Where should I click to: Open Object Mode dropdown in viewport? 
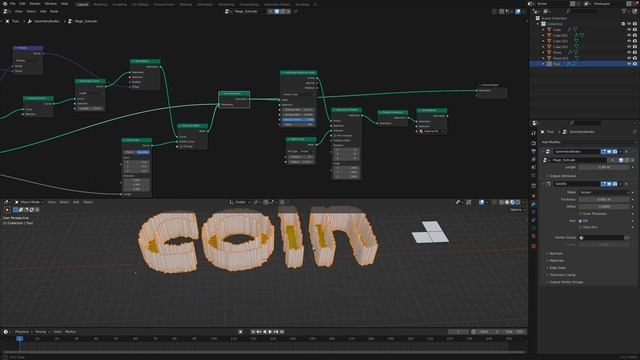click(x=29, y=202)
